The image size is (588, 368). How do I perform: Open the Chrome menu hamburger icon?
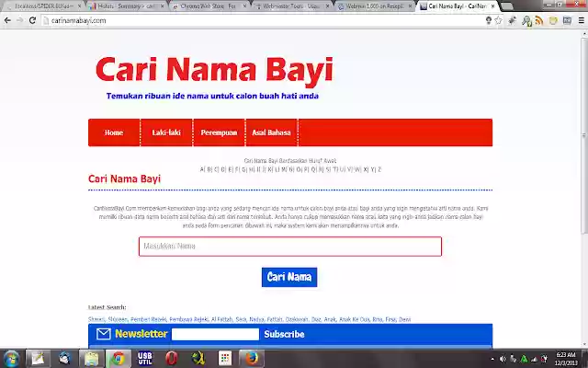point(582,20)
